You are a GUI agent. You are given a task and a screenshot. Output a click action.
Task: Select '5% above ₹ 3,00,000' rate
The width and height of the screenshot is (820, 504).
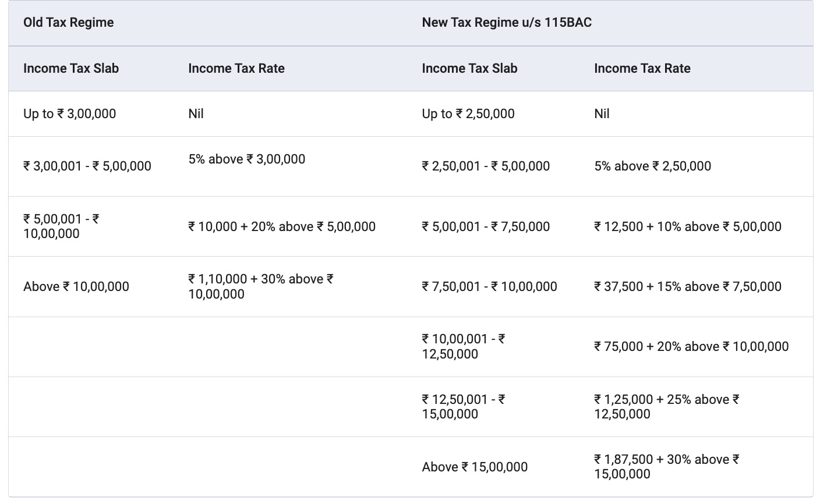click(247, 159)
